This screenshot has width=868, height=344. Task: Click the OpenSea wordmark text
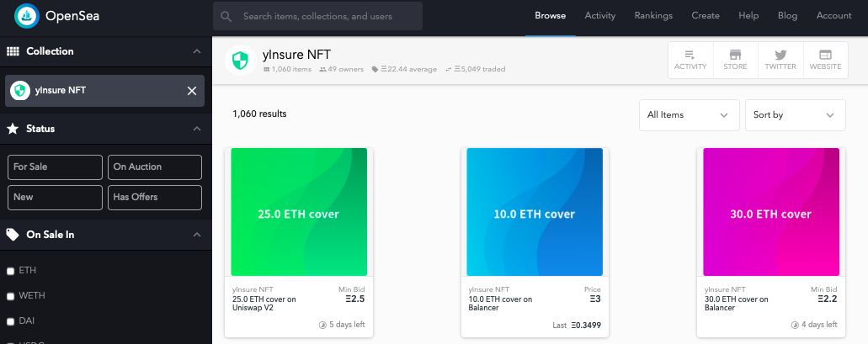coord(72,16)
